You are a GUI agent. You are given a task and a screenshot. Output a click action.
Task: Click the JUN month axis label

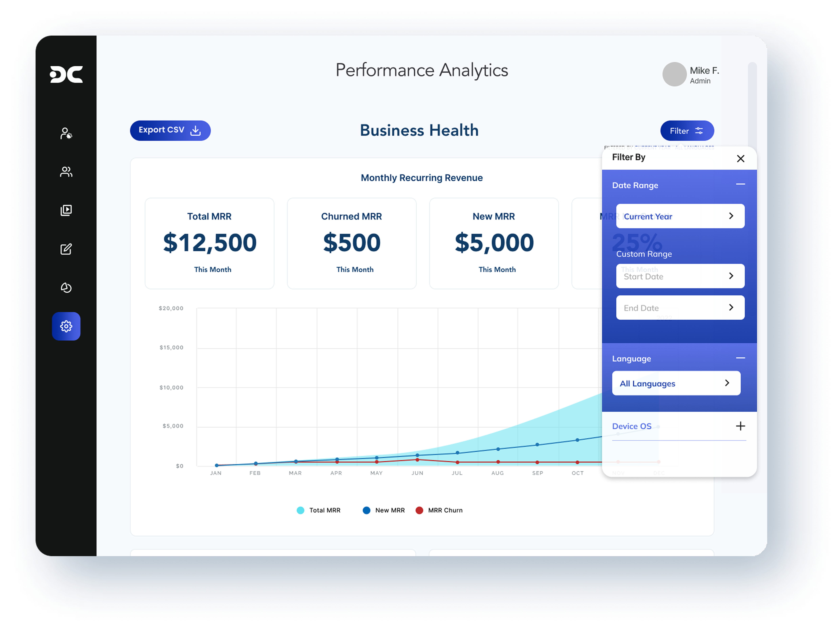tap(417, 473)
